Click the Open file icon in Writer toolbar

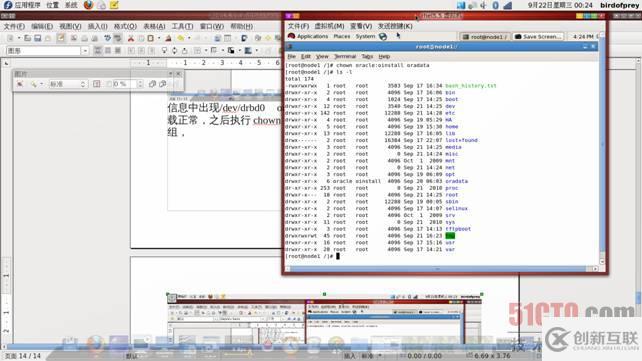[27, 38]
